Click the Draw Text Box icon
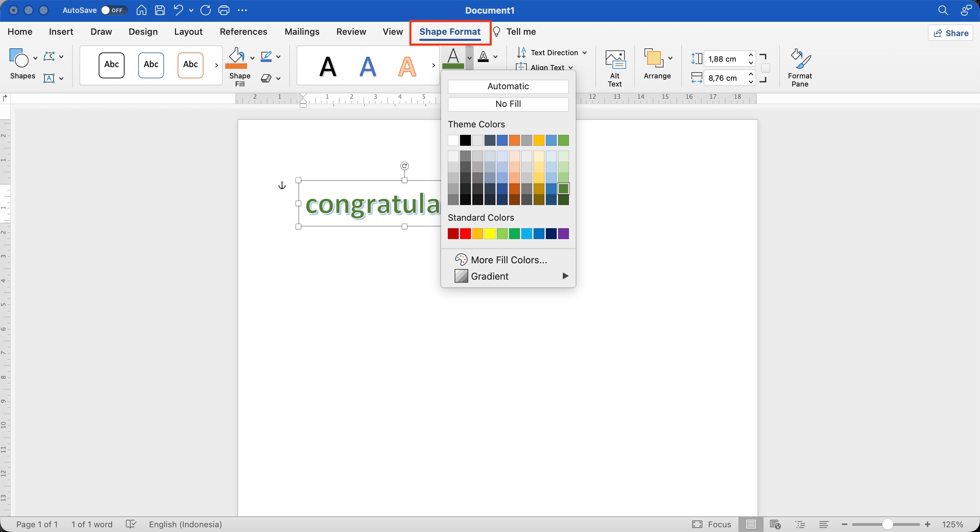Image resolution: width=980 pixels, height=532 pixels. click(x=49, y=78)
